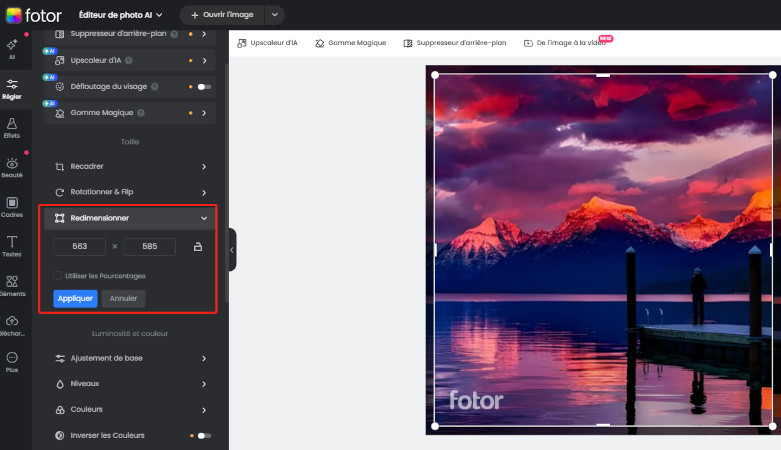Click the Annuler button

click(x=123, y=299)
